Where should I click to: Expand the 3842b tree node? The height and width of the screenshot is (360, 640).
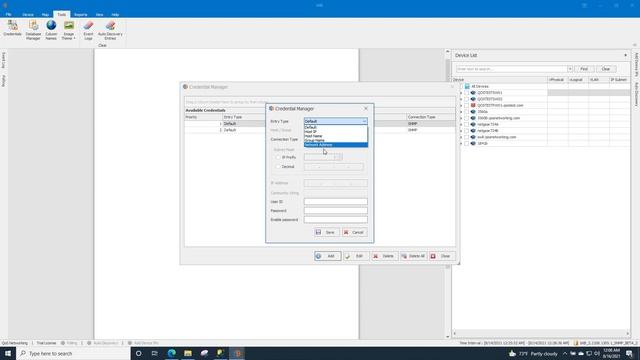pyautogui.click(x=461, y=143)
